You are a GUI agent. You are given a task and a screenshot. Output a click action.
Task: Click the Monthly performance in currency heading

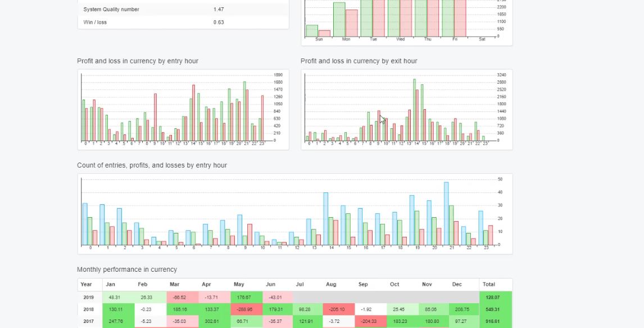(x=127, y=269)
